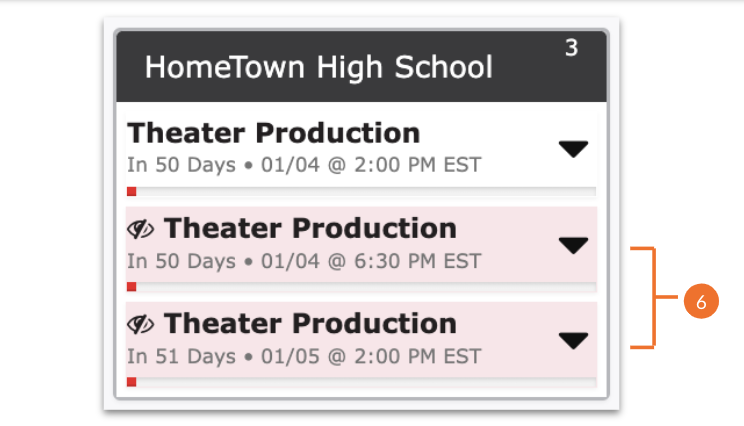Open the first Theater Production title
The image size is (744, 426).
pyautogui.click(x=274, y=133)
